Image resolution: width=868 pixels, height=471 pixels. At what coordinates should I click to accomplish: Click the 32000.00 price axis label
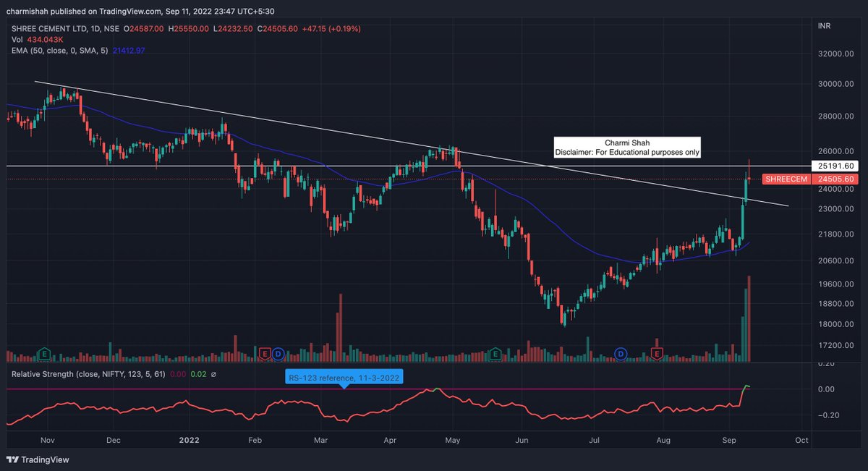pyautogui.click(x=838, y=54)
